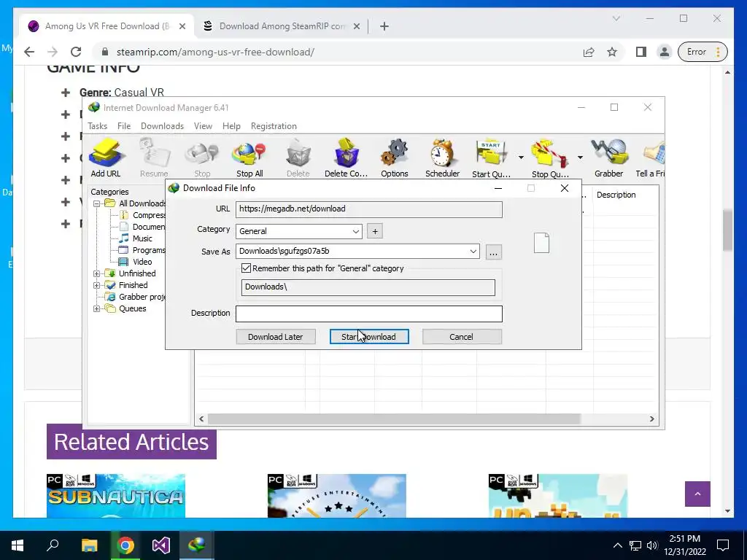Viewport: 747px width, 560px height.
Task: Click the Delete Completed toolbar icon
Action: tap(346, 157)
